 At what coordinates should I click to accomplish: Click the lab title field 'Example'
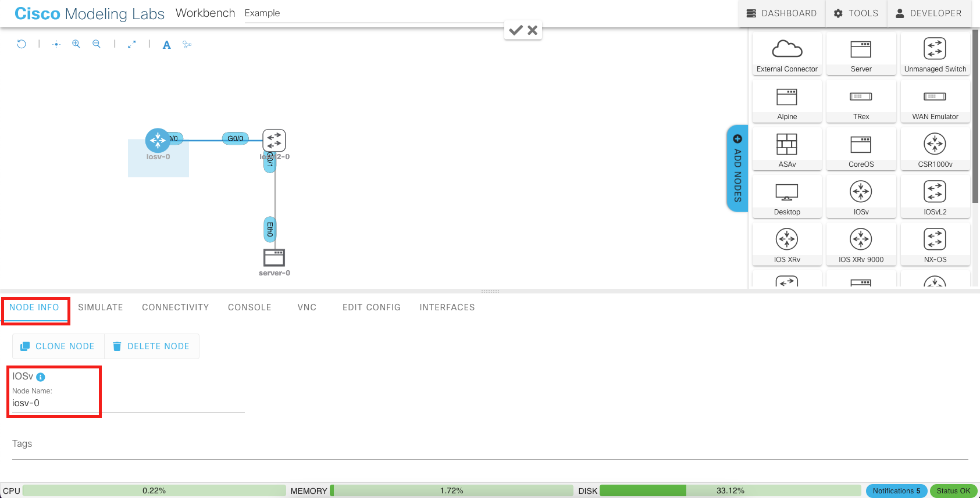click(374, 13)
